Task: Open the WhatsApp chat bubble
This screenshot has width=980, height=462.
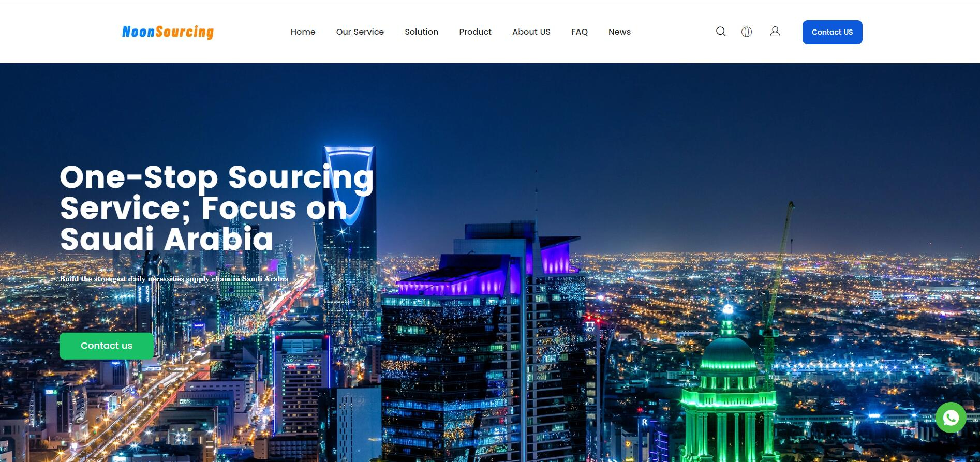Action: 951,418
